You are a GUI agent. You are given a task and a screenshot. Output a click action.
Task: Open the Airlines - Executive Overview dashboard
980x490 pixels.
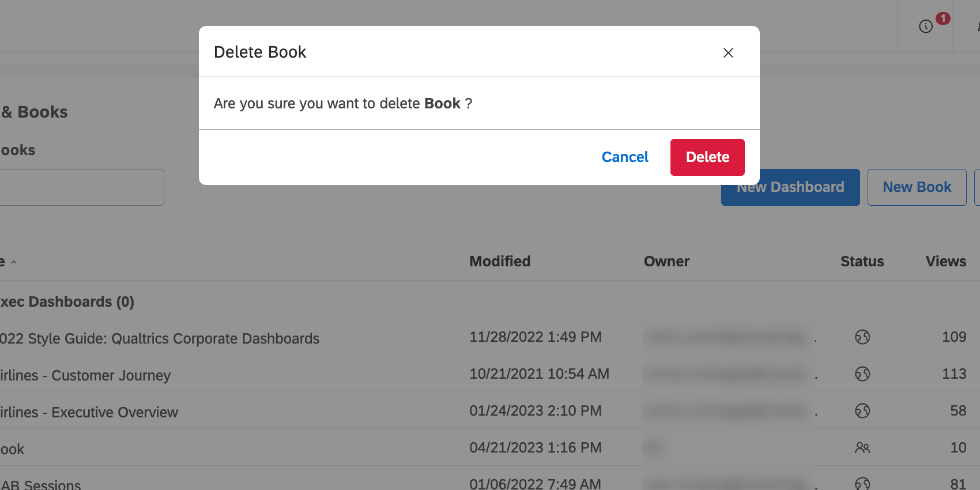pos(89,412)
